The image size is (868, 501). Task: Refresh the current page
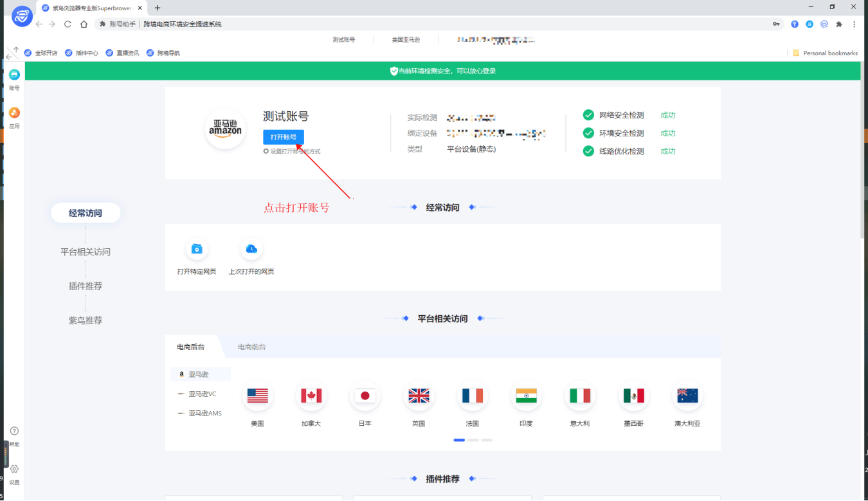click(67, 24)
